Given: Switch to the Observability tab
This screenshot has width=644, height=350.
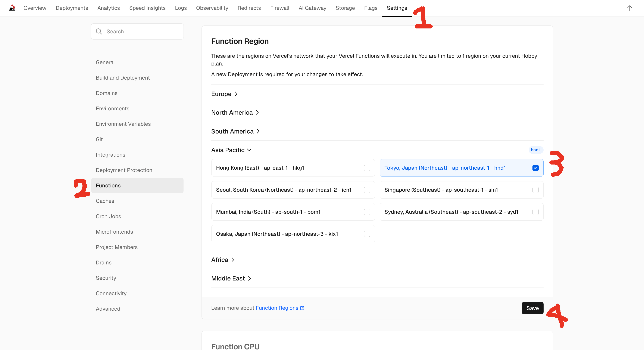Looking at the screenshot, I should coord(212,8).
